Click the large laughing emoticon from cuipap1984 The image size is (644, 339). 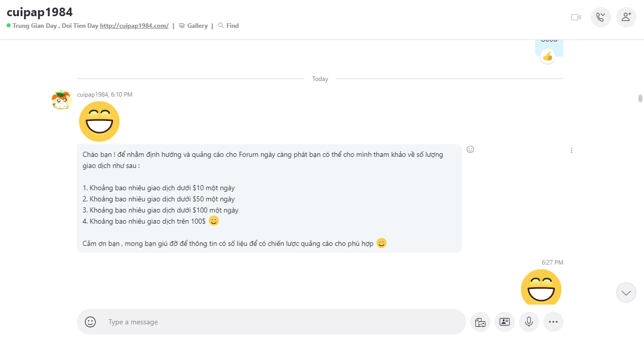[99, 121]
